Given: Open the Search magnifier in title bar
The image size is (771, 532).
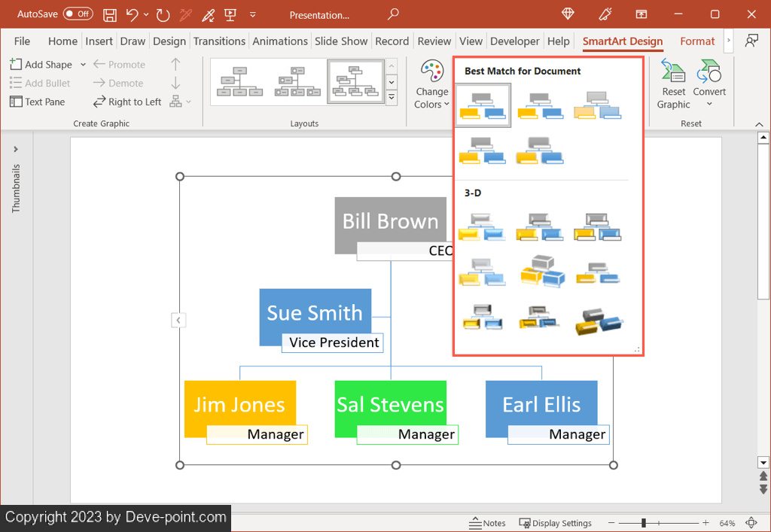Looking at the screenshot, I should point(393,14).
